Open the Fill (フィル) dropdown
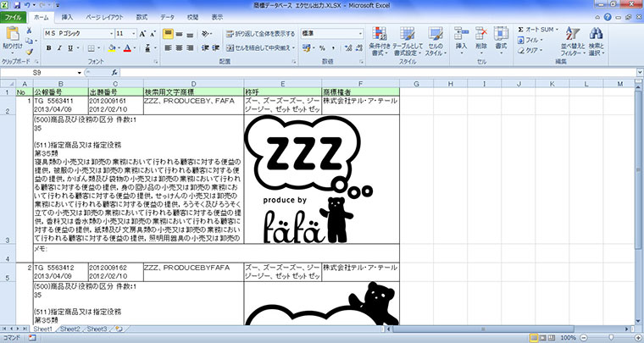Image resolution: width=644 pixels, height=343 pixels. pos(530,40)
